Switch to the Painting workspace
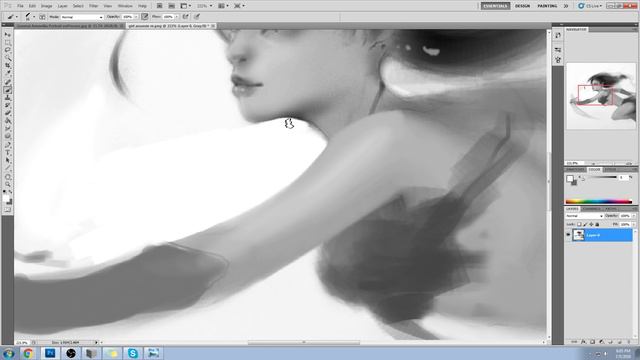This screenshot has width=640, height=360. coord(547,6)
